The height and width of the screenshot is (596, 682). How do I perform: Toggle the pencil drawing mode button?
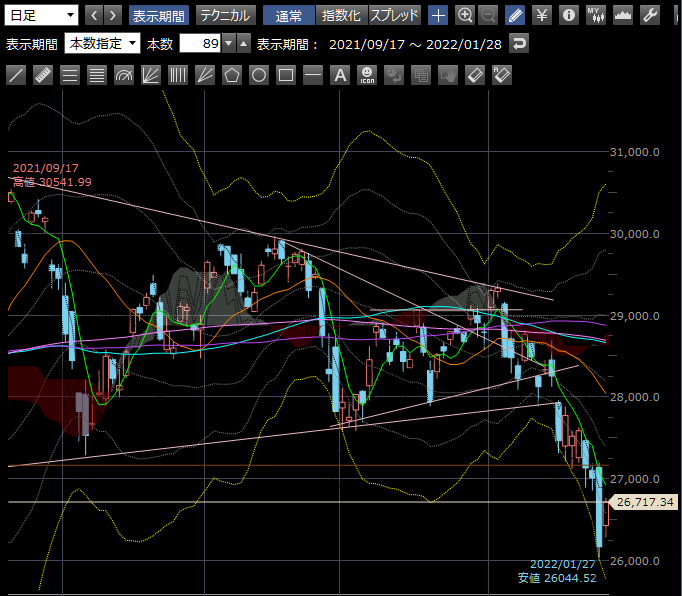click(514, 15)
